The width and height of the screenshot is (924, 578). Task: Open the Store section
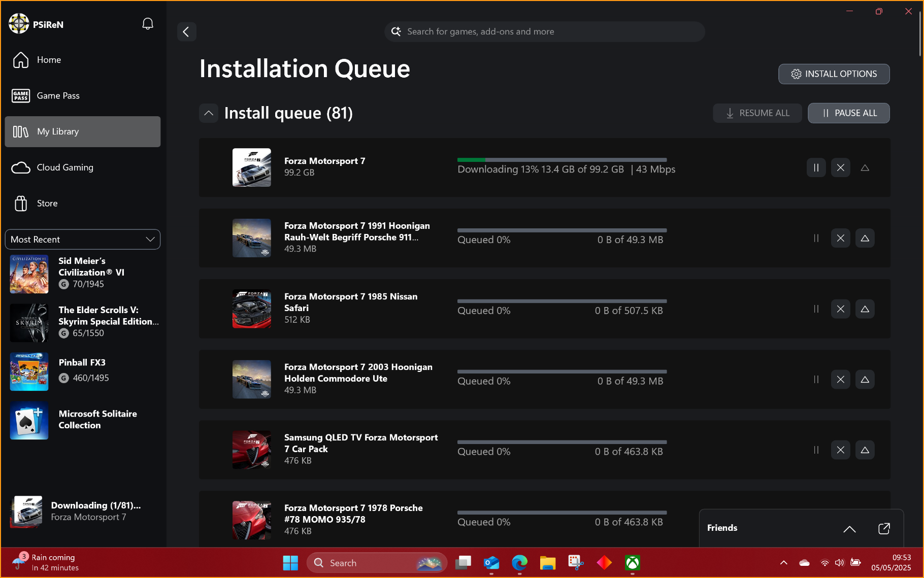point(83,203)
